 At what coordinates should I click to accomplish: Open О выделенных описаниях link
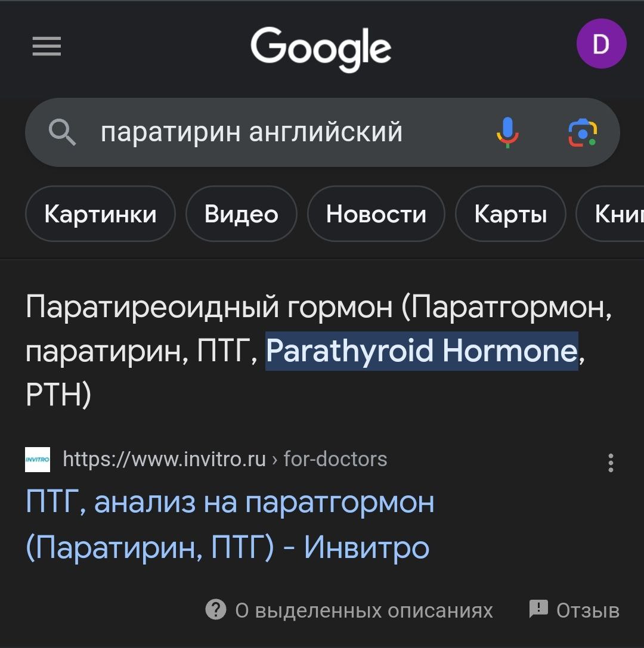coord(364,610)
